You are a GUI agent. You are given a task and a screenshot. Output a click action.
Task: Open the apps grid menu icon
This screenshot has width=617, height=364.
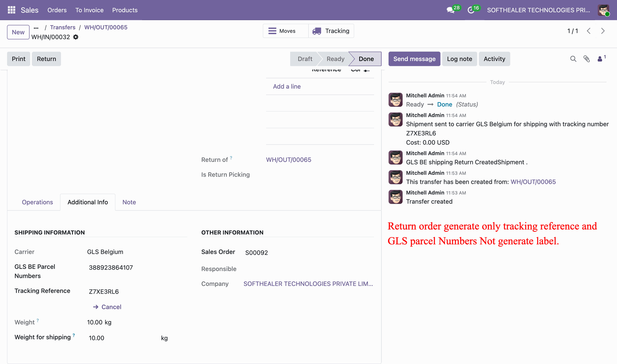click(12, 10)
